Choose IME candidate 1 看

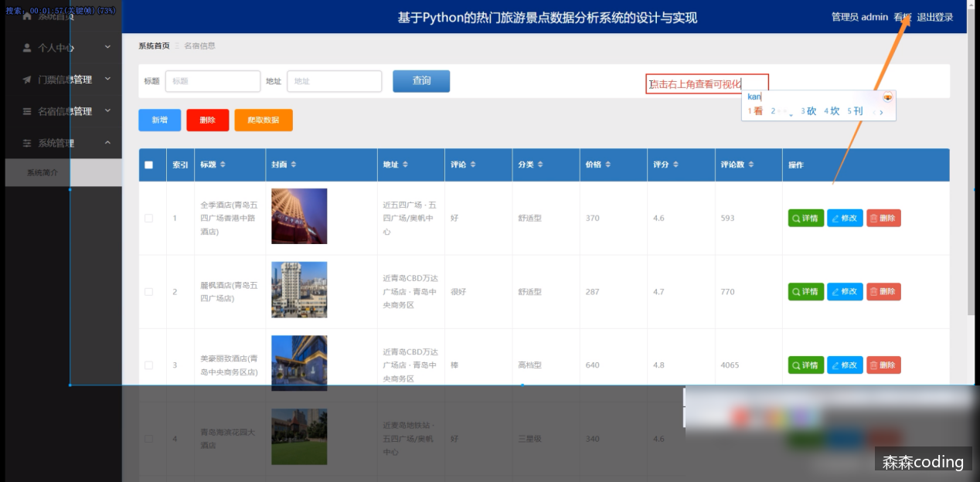click(755, 111)
